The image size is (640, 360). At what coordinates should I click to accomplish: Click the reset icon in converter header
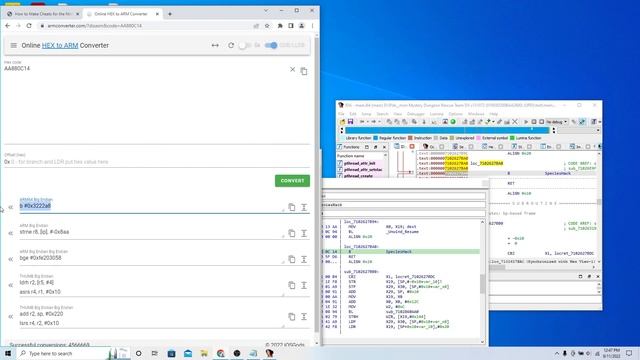[x=231, y=45]
